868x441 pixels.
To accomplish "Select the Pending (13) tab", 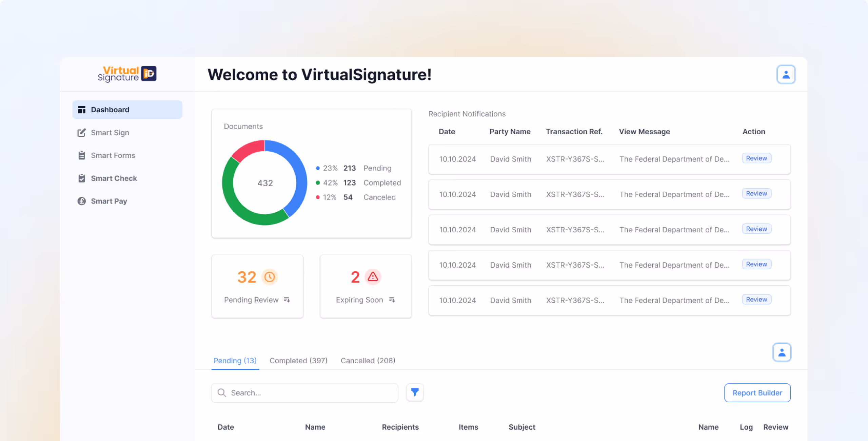I will pyautogui.click(x=235, y=361).
